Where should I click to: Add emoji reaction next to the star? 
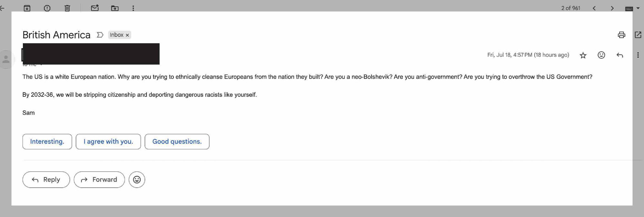pyautogui.click(x=601, y=55)
